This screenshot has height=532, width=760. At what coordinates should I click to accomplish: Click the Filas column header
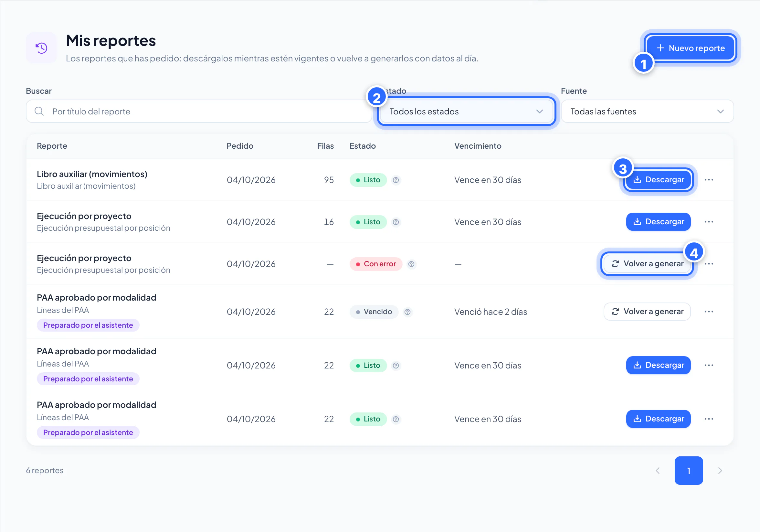[325, 146]
